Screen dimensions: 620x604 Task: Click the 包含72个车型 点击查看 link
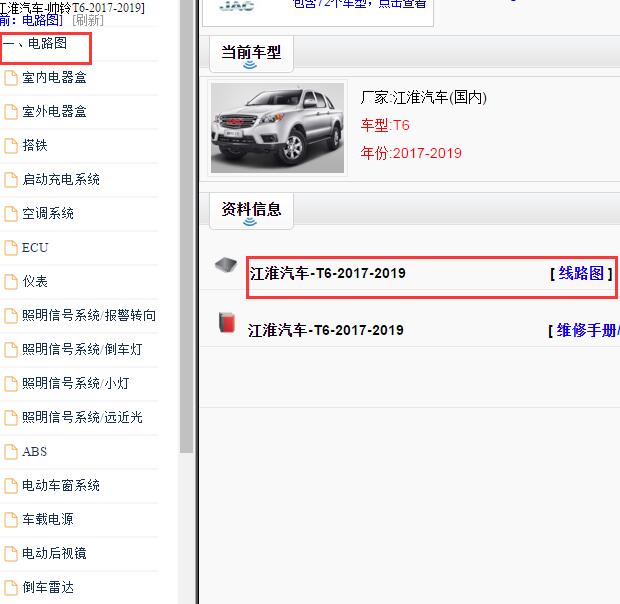[359, 4]
